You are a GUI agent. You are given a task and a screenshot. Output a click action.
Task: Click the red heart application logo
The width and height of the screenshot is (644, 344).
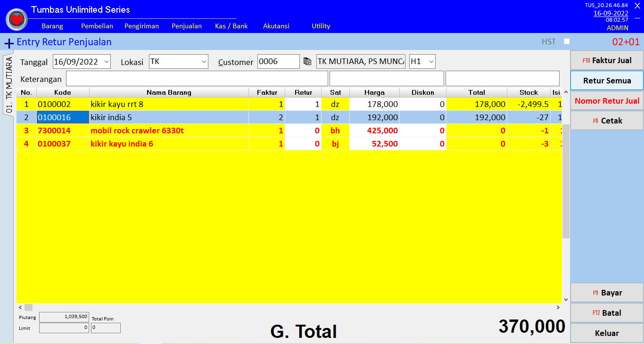pos(17,19)
